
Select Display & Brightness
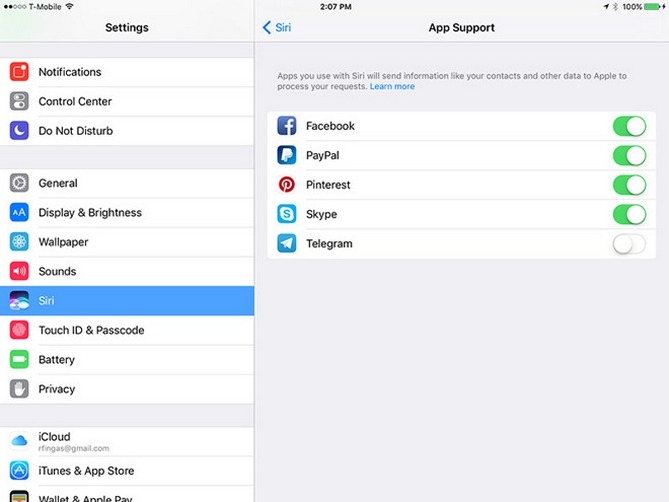click(x=127, y=212)
